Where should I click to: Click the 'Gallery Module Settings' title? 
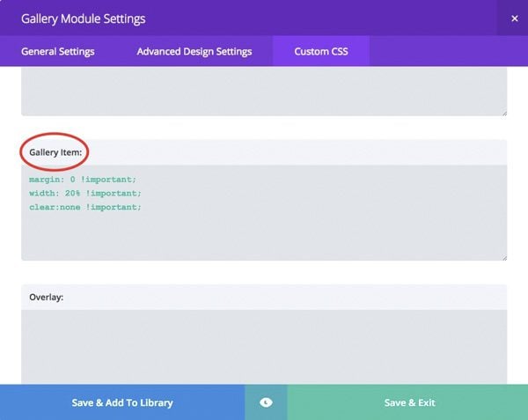coord(84,18)
